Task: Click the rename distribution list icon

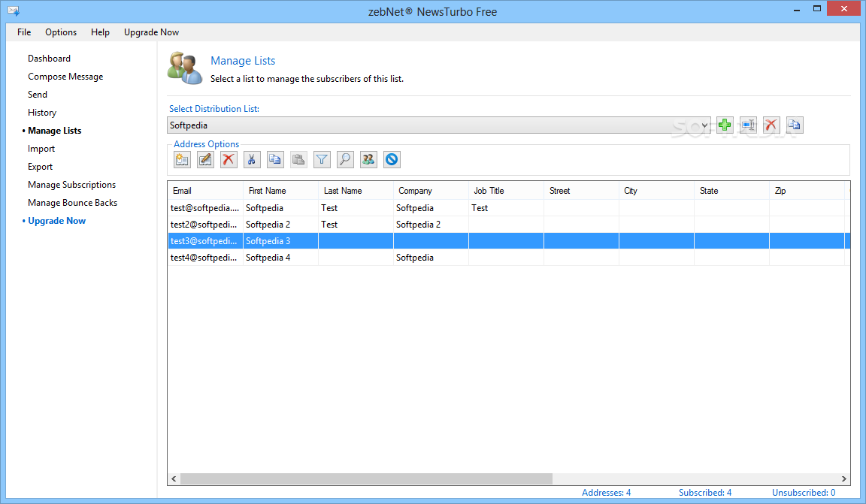Action: [748, 125]
